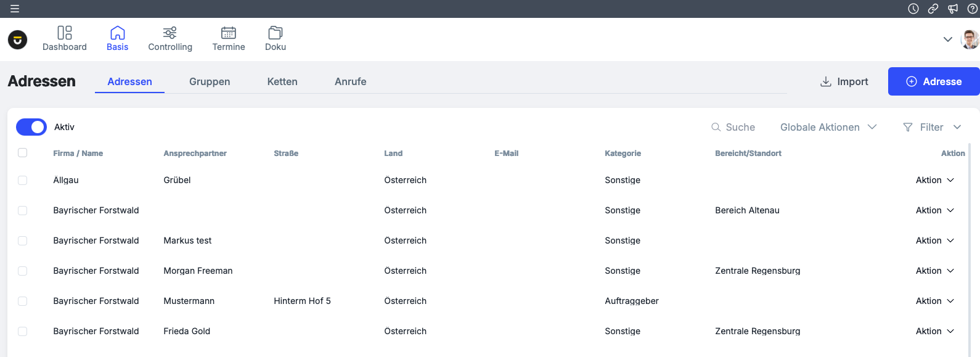The height and width of the screenshot is (357, 980).
Task: Switch to the Gruppen tab
Action: 210,81
